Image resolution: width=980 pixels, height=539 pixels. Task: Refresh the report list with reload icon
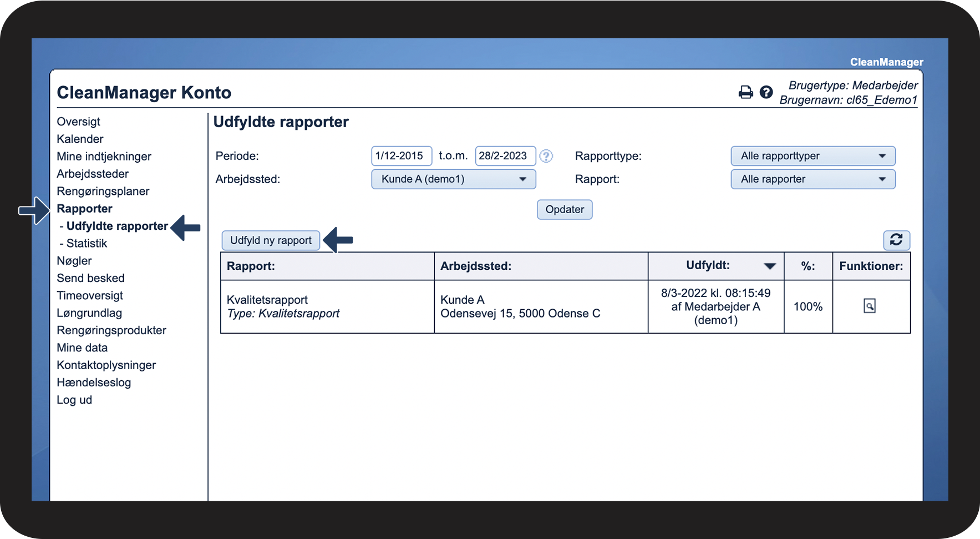(896, 240)
